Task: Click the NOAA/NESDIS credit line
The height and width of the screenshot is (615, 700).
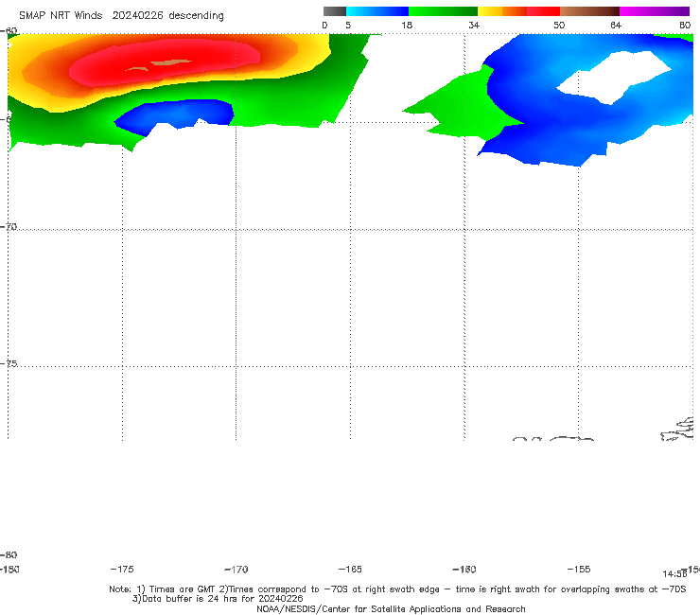Action: [391, 609]
